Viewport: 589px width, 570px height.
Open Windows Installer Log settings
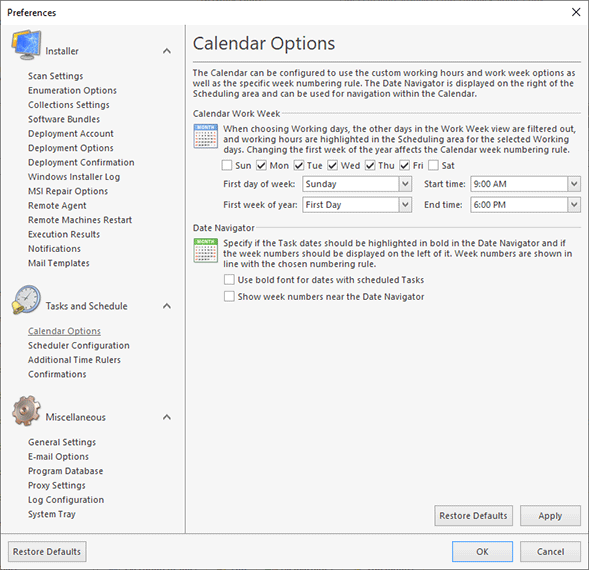click(74, 177)
